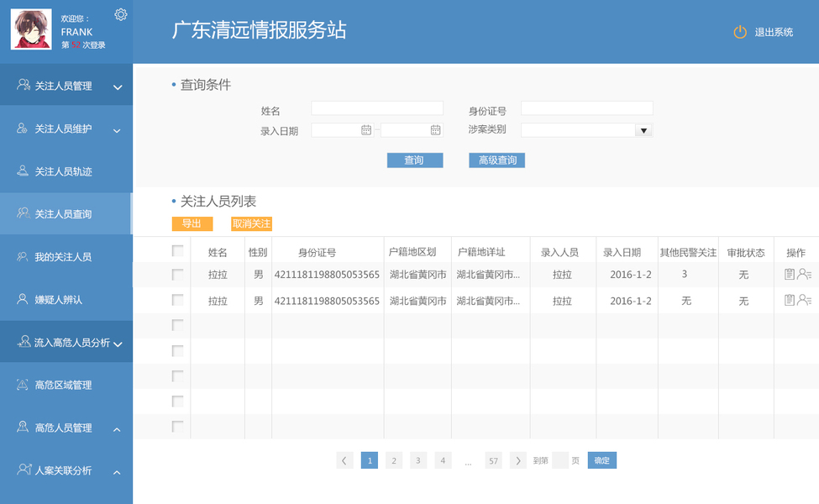Toggle the 流入高危人员分析 chevron
819x504 pixels.
[x=118, y=344]
